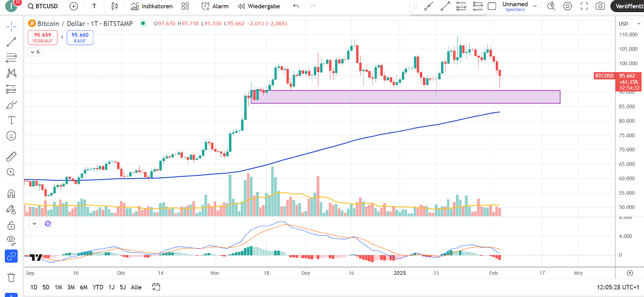Enter fullscreen mode
The height and width of the screenshot is (297, 644).
tap(584, 6)
